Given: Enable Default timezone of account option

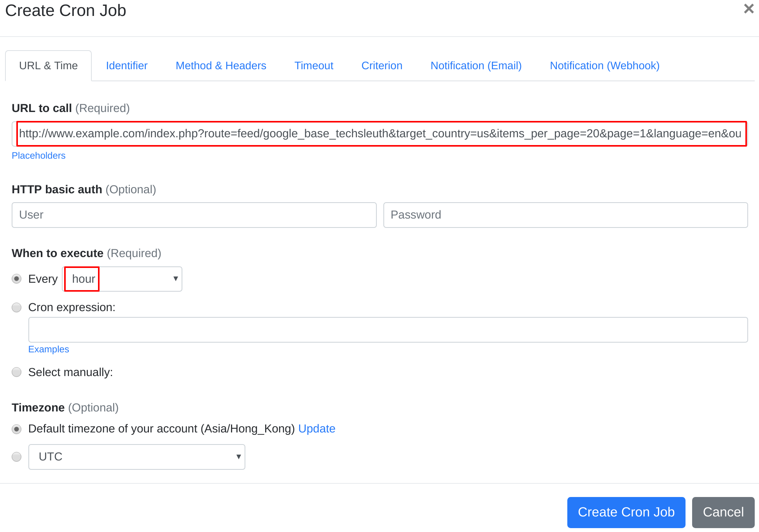Looking at the screenshot, I should (x=17, y=428).
